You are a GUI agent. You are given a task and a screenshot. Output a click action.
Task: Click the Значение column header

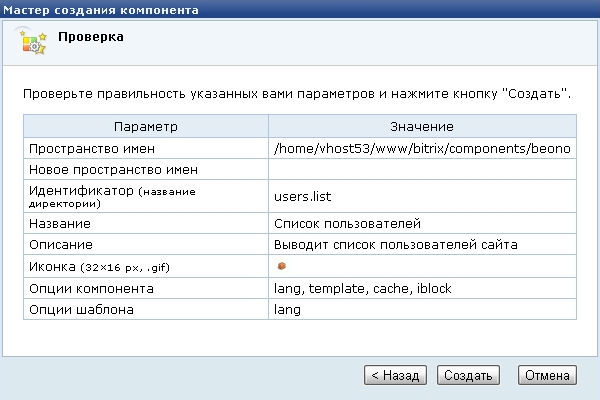[x=422, y=127]
